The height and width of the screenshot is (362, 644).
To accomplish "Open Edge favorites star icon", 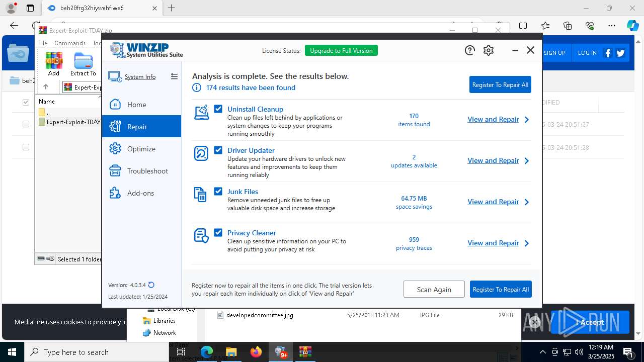I will tap(545, 26).
